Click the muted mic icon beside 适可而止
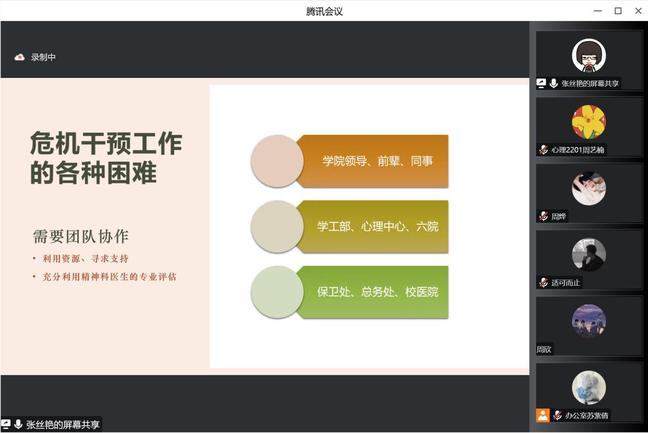Viewport: 648px width, 433px height. coord(543,282)
